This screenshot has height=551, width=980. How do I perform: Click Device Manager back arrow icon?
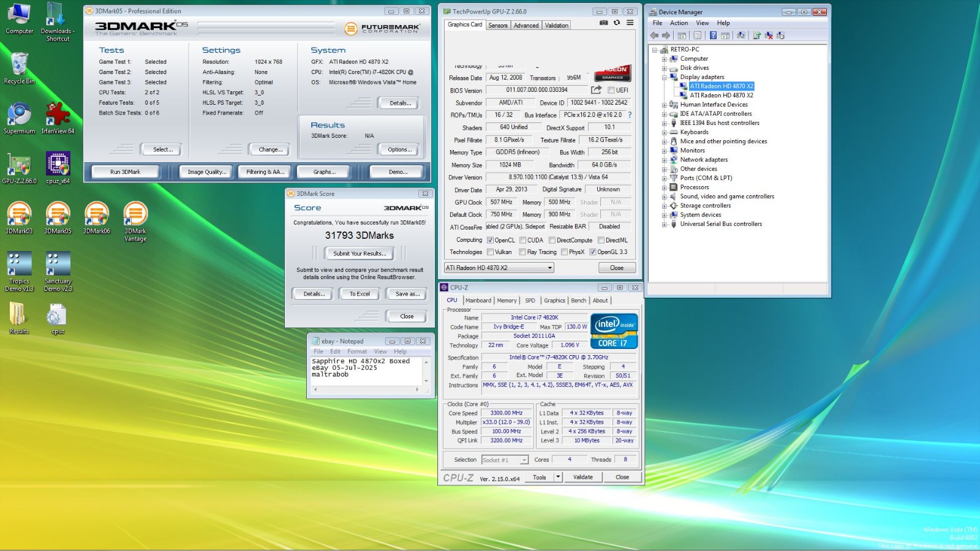(654, 36)
